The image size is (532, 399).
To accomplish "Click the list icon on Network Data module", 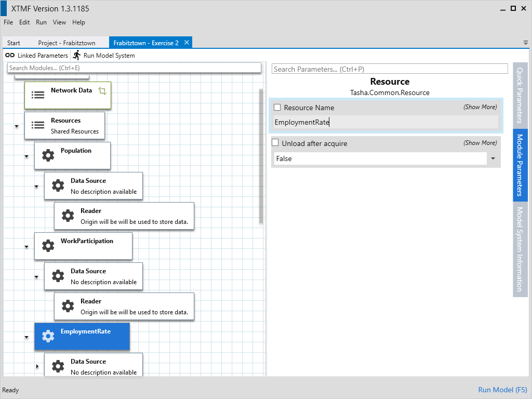I will [x=38, y=95].
